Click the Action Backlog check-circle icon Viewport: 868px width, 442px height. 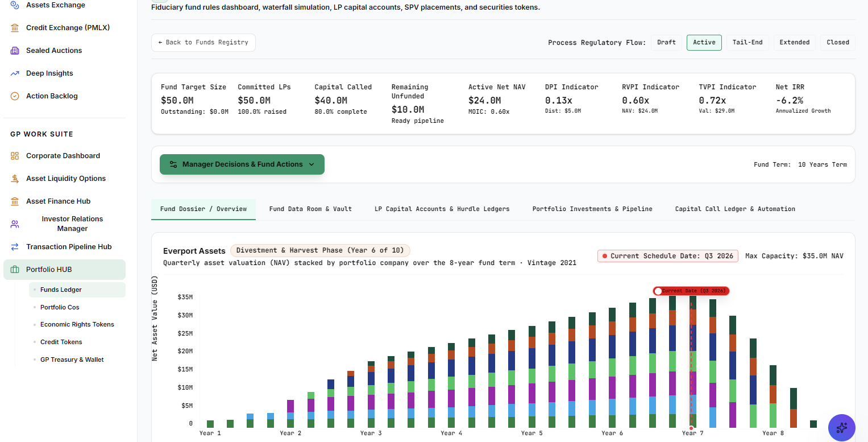tap(15, 96)
